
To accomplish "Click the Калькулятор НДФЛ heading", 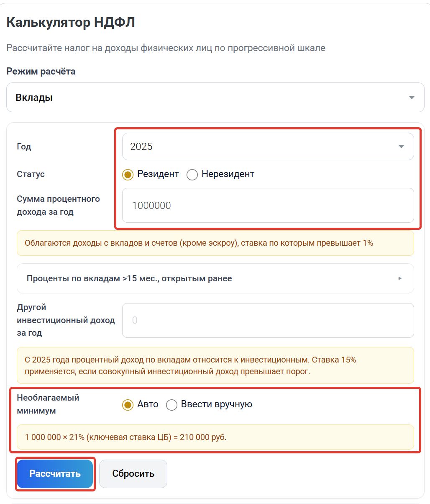I will pos(71,22).
